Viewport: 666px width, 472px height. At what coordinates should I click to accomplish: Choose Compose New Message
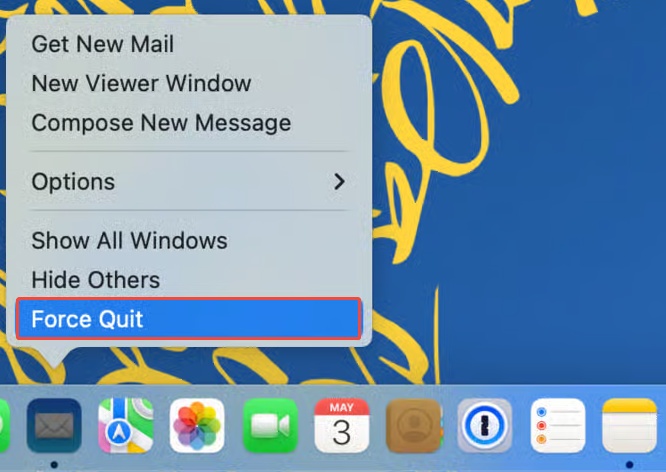[x=189, y=122]
